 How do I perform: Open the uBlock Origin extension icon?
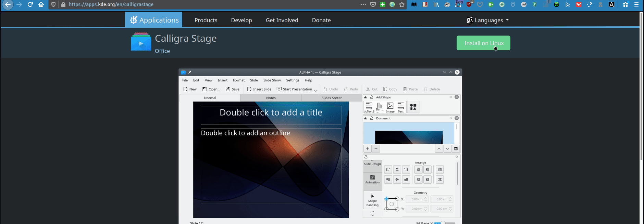469,4
